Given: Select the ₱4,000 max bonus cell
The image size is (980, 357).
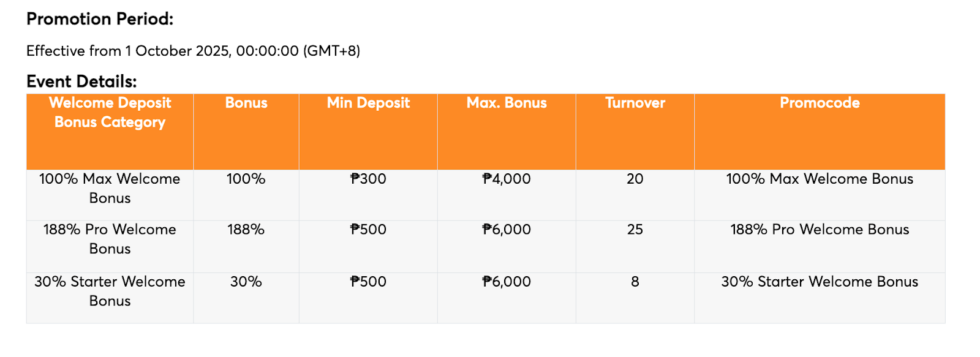Looking at the screenshot, I should (507, 179).
